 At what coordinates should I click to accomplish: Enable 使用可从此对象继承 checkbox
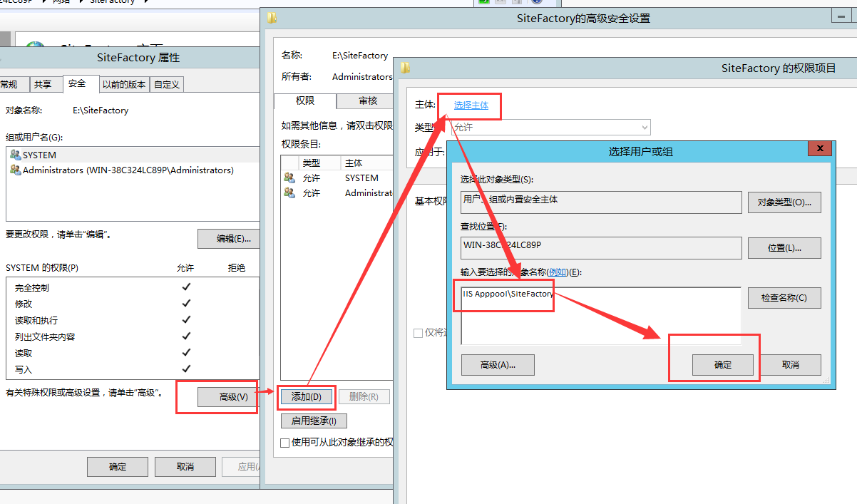click(285, 442)
